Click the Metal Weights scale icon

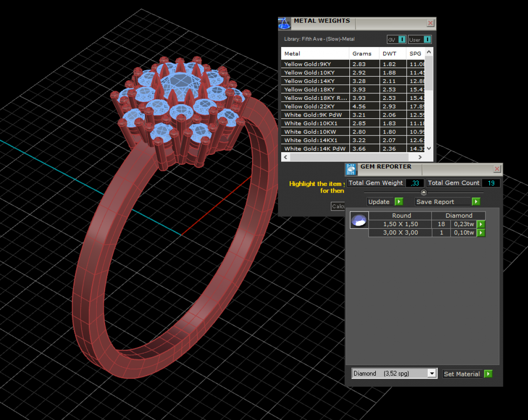(285, 23)
